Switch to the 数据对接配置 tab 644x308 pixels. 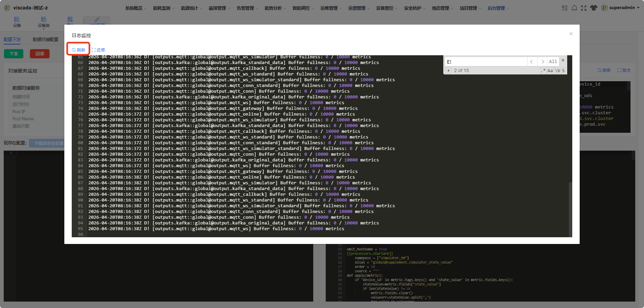click(x=45, y=39)
